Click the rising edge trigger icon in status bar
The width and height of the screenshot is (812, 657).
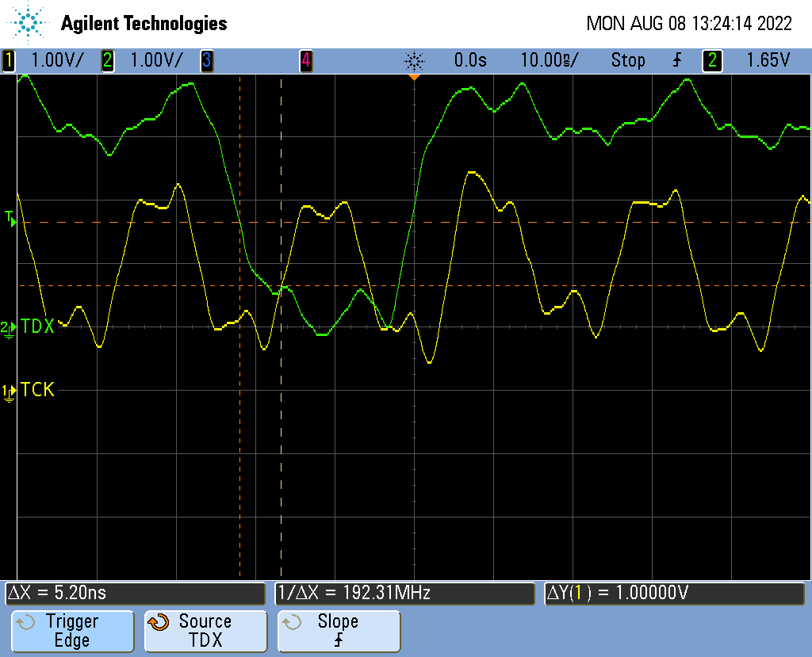click(677, 60)
